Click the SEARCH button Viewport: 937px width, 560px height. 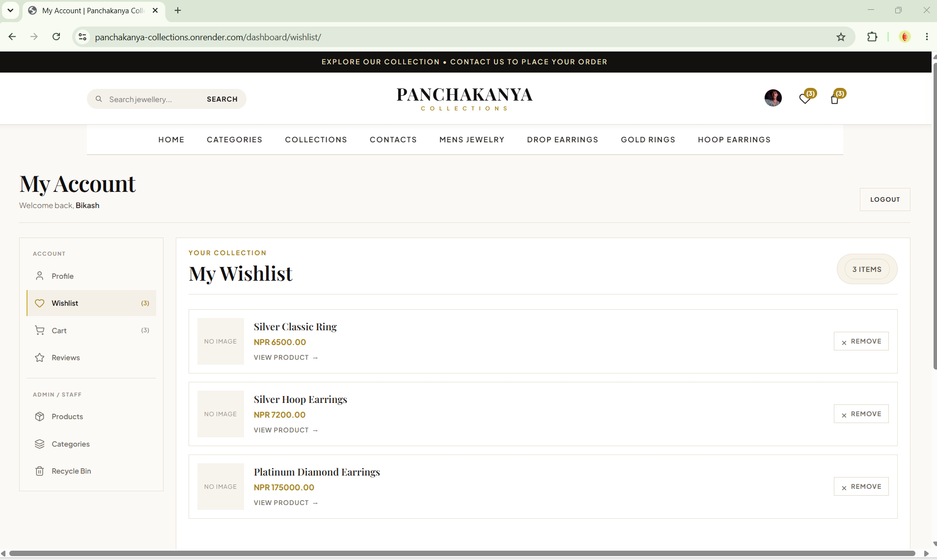(222, 99)
